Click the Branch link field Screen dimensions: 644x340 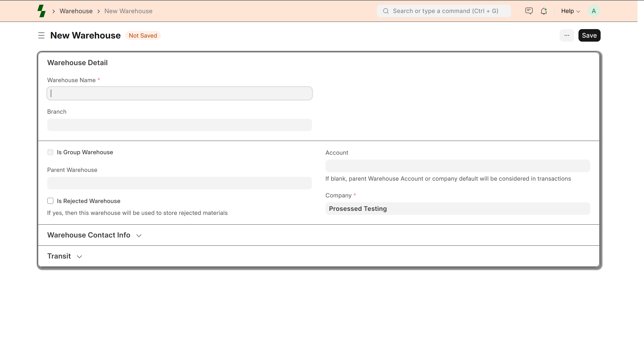click(179, 125)
